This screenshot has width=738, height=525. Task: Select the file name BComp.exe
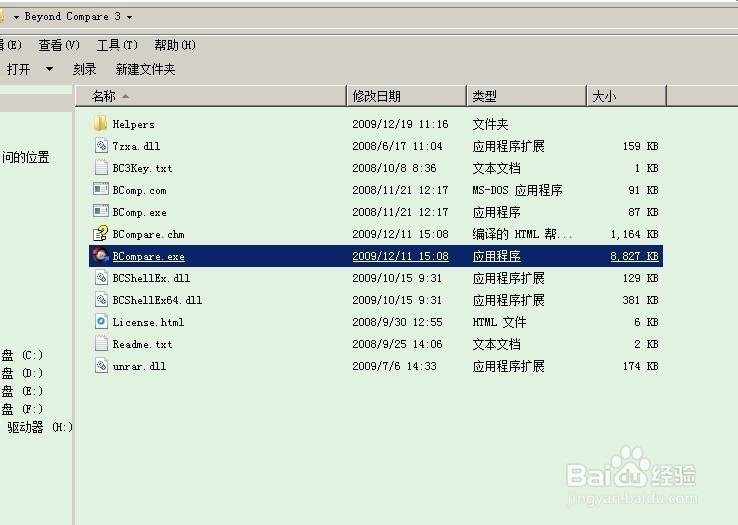(x=139, y=212)
